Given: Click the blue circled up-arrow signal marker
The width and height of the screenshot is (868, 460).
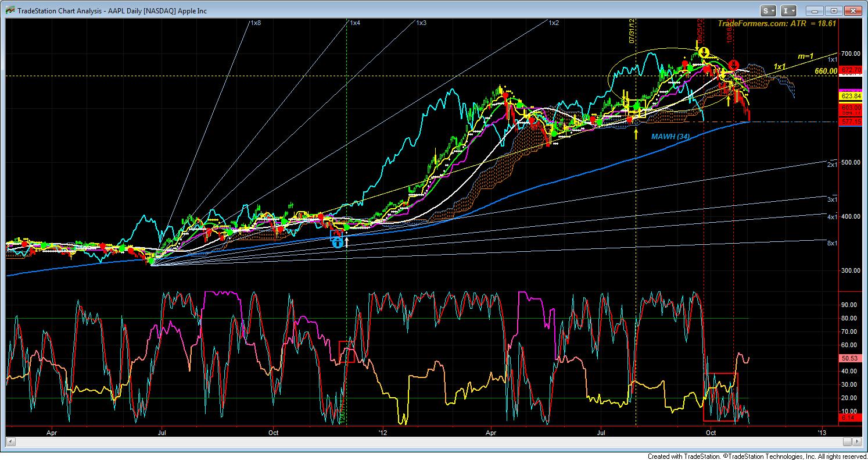Looking at the screenshot, I should point(337,243).
